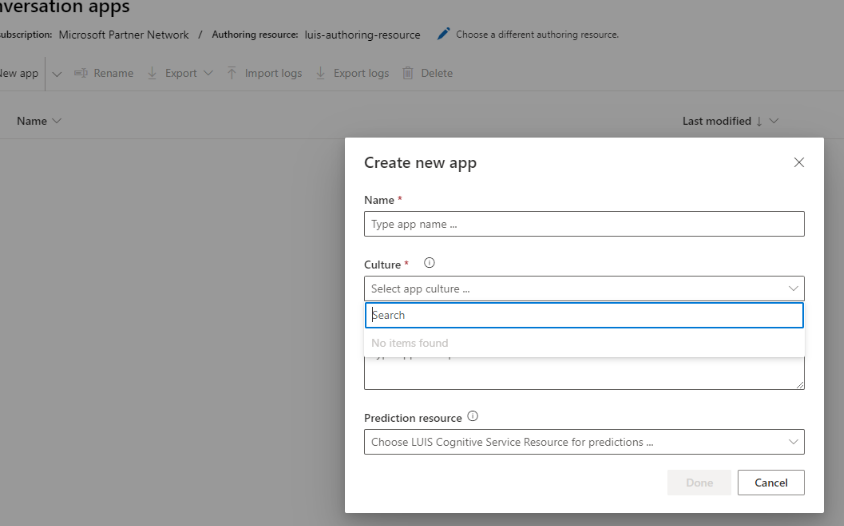Click the description text area
844x526 pixels.
tap(584, 374)
